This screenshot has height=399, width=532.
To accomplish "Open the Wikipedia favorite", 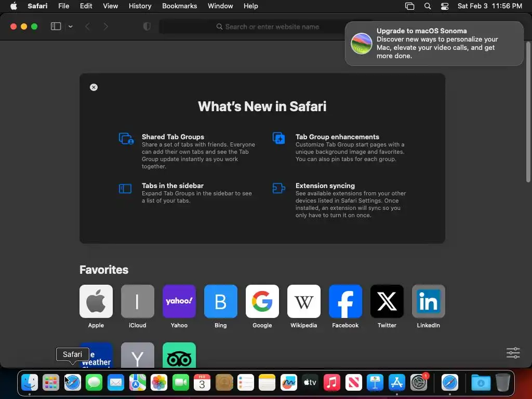I will click(x=303, y=301).
